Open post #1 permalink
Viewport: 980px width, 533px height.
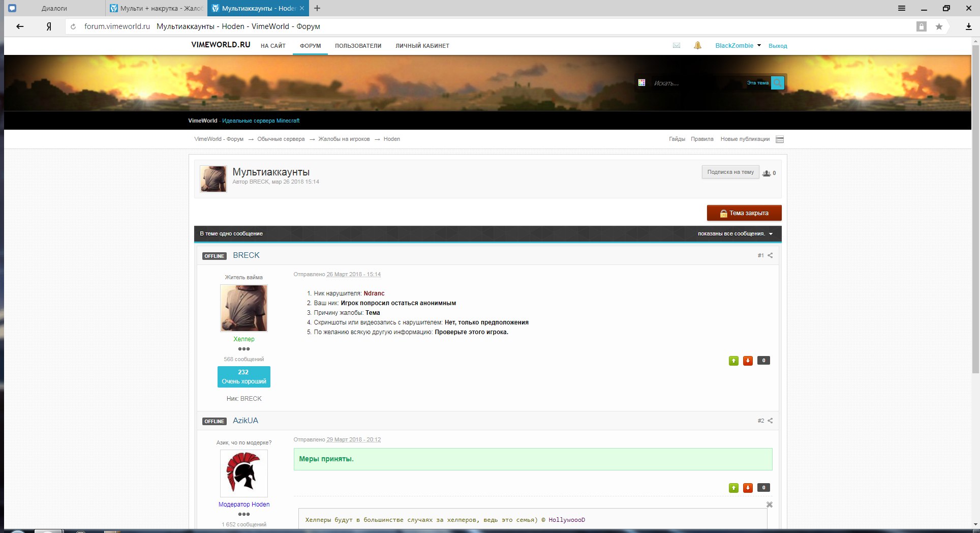click(x=760, y=255)
